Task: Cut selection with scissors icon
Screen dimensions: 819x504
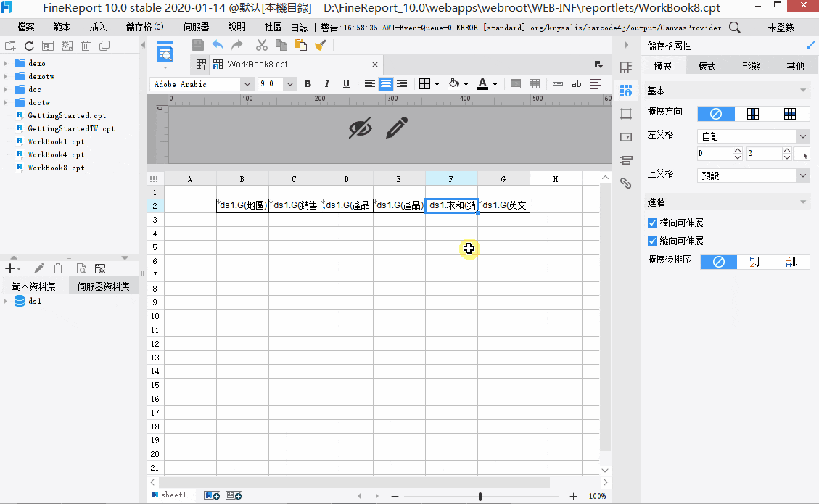Action: 262,46
